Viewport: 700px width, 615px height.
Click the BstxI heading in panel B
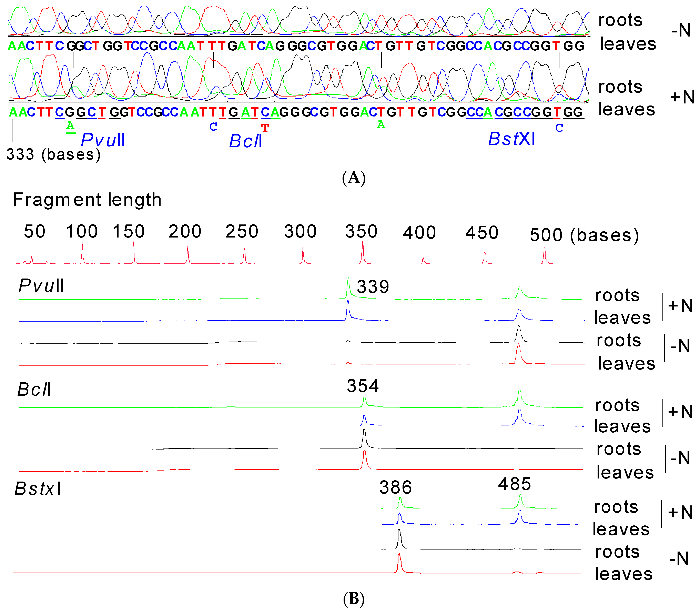38,489
